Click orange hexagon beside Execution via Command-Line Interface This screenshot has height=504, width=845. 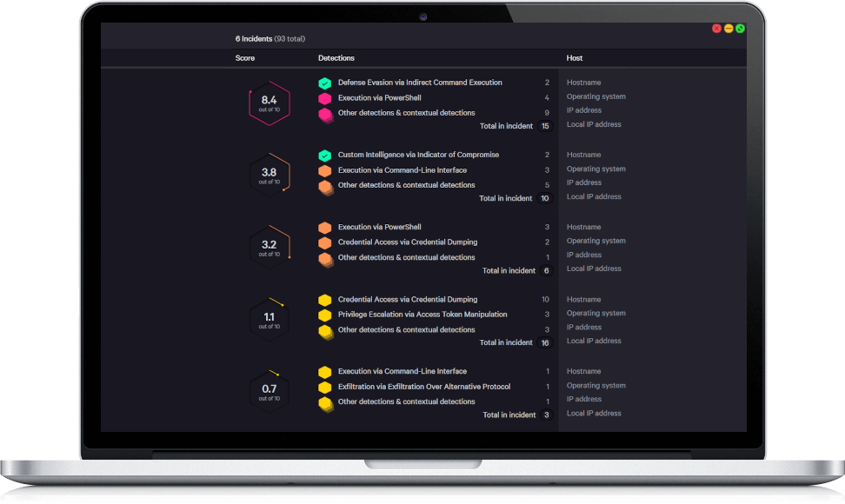(324, 170)
